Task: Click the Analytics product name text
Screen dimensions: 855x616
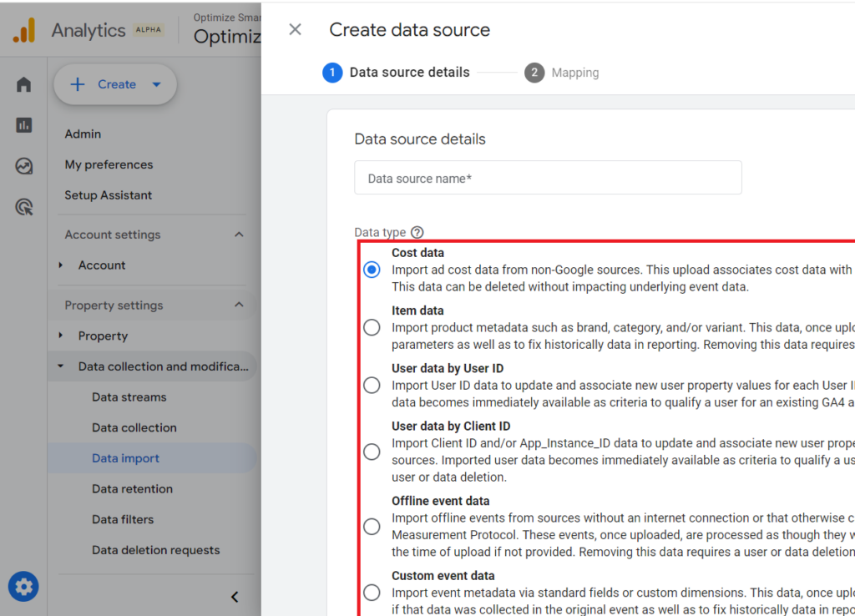Action: tap(89, 31)
